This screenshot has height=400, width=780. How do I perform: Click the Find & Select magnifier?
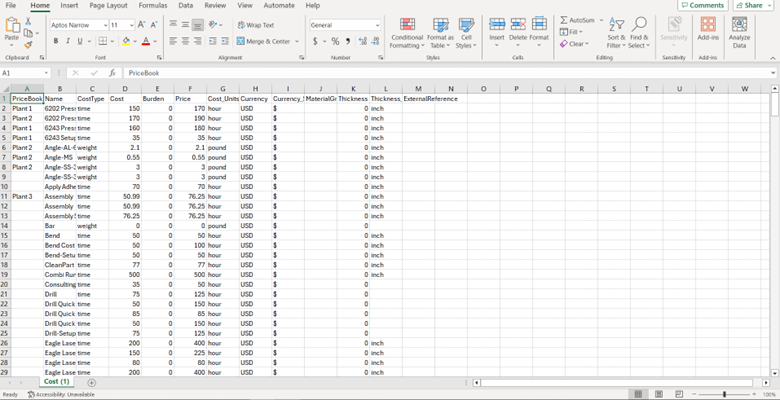(640, 31)
